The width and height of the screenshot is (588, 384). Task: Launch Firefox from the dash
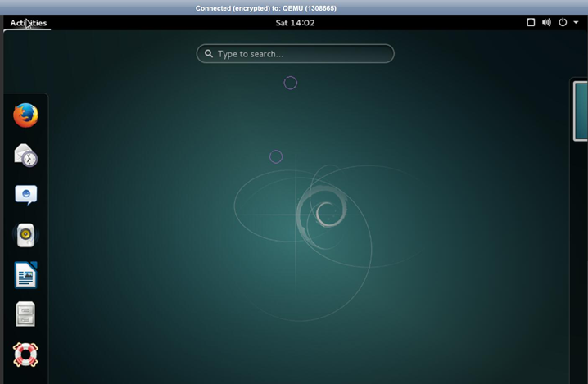[26, 115]
